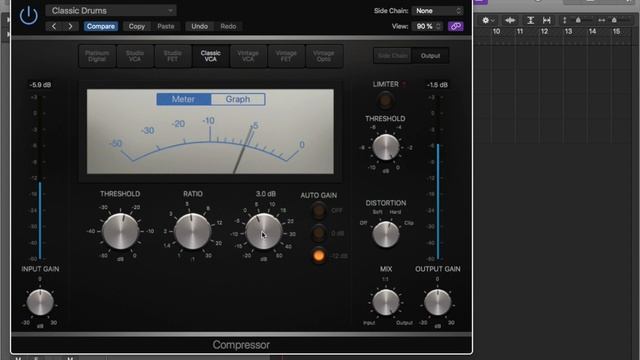640x360 pixels.
Task: Paste the plugin settings
Action: tap(166, 26)
